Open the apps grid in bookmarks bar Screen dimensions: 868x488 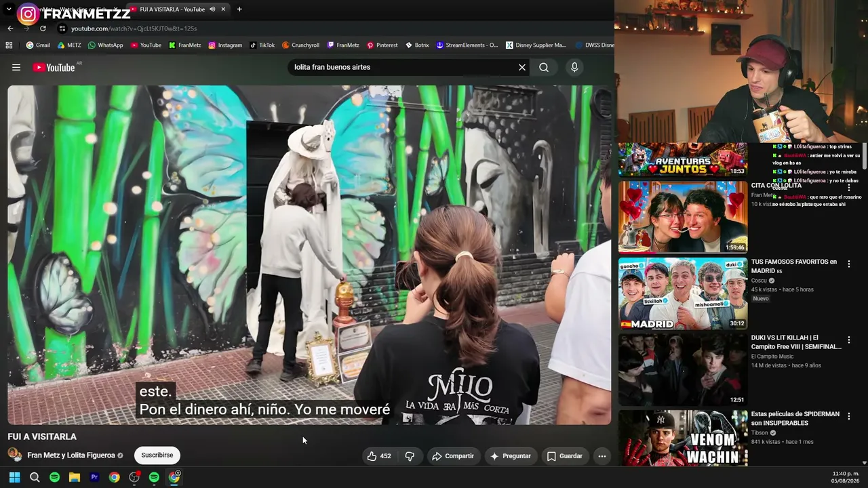[9, 45]
